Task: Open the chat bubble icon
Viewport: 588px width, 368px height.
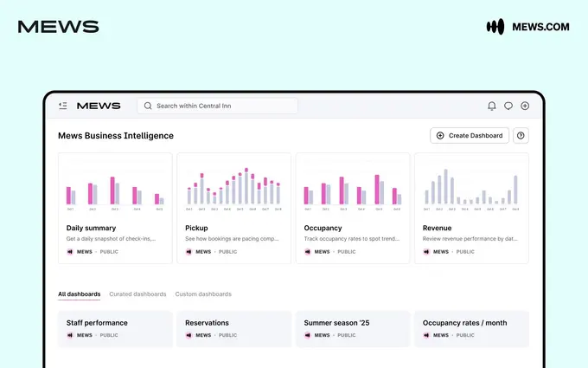Action: 508,106
